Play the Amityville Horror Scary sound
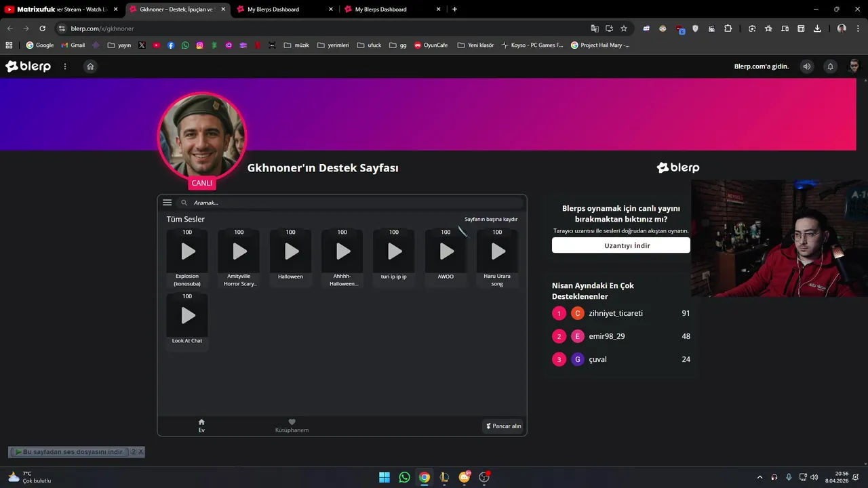The width and height of the screenshot is (868, 488). 239,252
